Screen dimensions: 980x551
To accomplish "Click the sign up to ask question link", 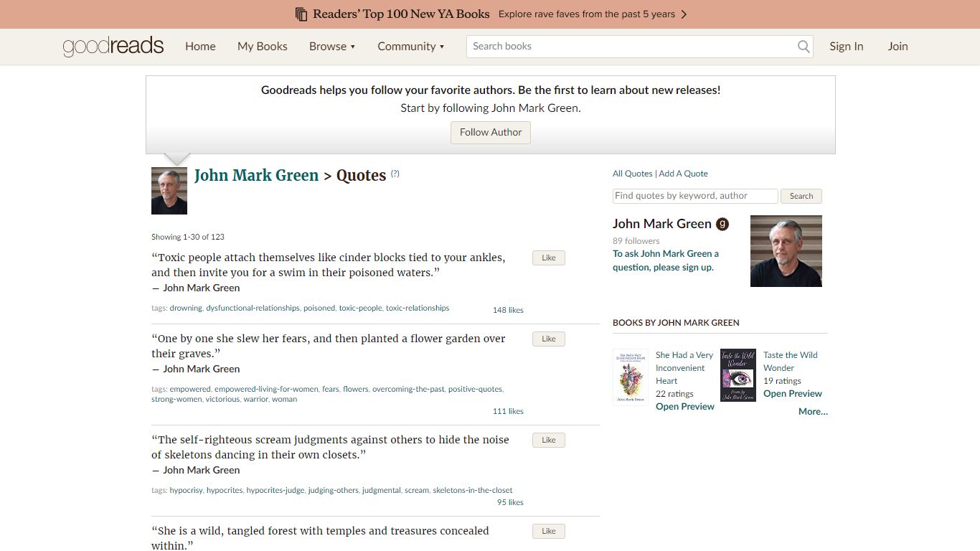I will [666, 260].
